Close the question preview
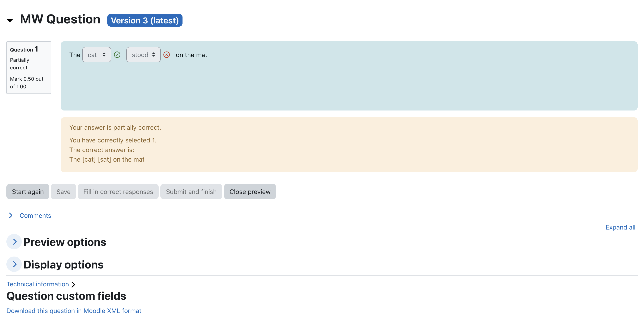This screenshot has height=330, width=644. tap(250, 192)
